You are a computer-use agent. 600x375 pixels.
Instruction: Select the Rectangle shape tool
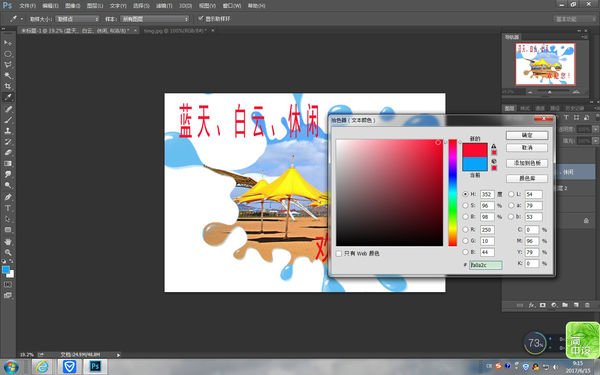8,230
